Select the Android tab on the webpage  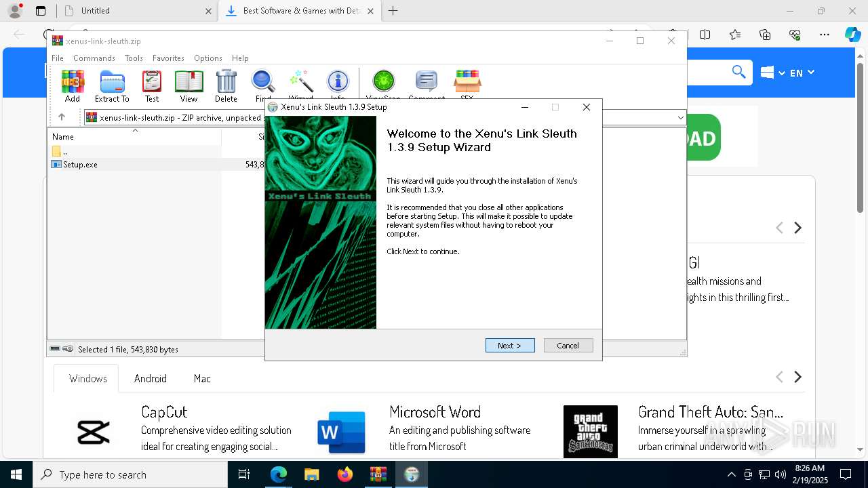(151, 379)
